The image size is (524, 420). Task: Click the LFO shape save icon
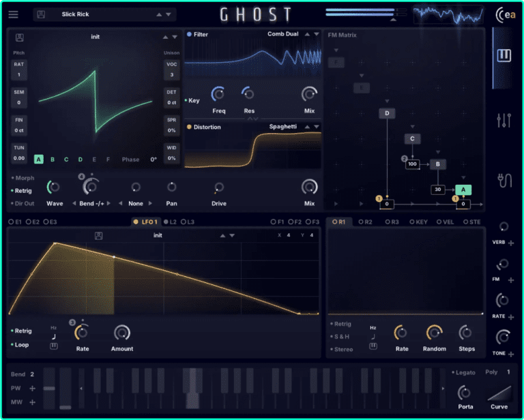click(x=98, y=236)
